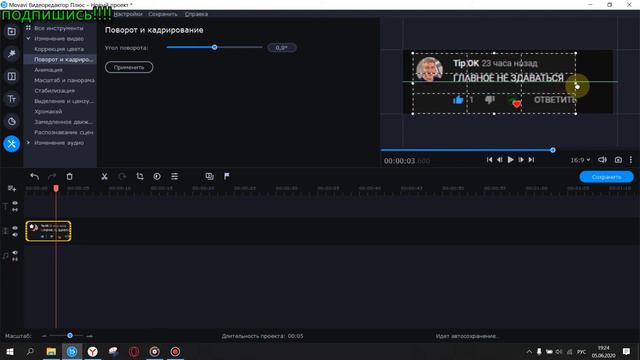Toggle title track link icon

pos(15,210)
